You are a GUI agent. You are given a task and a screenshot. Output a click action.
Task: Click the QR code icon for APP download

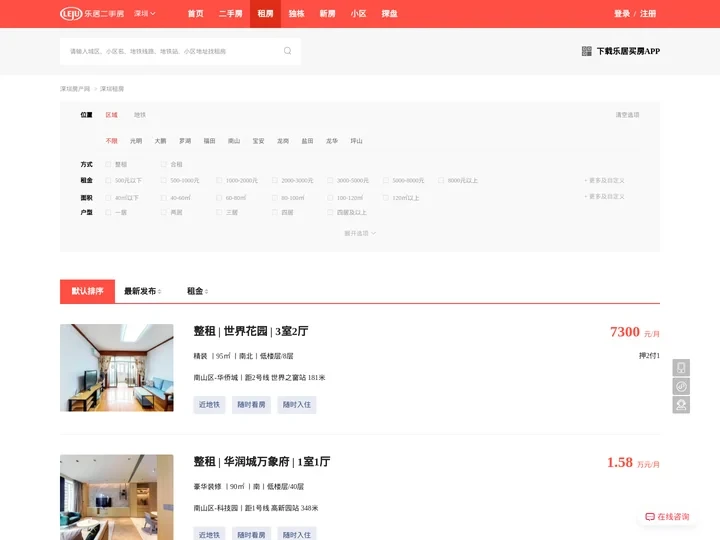click(x=586, y=51)
